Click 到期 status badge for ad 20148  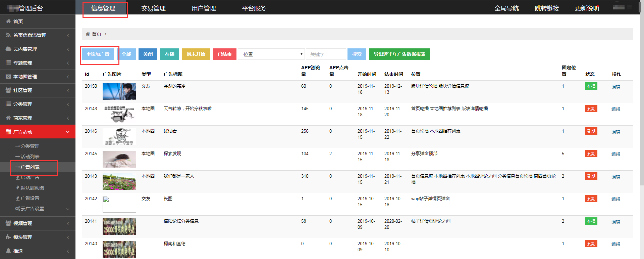[x=591, y=109]
